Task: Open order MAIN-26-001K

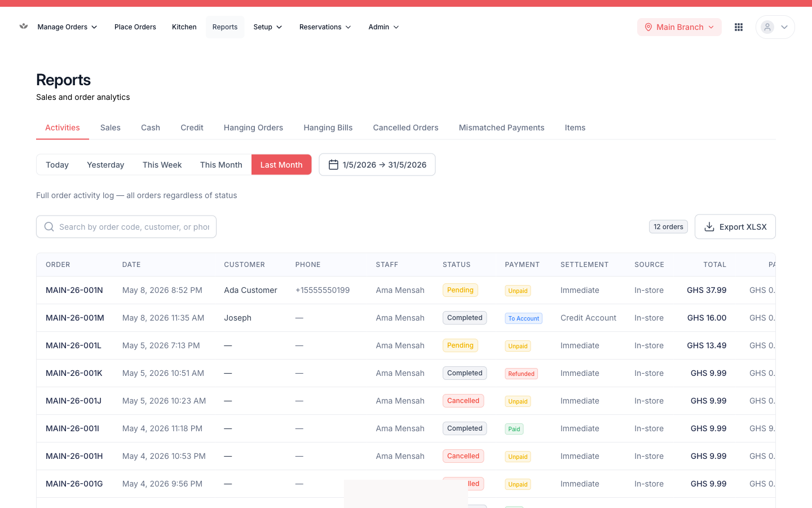Action: tap(74, 373)
